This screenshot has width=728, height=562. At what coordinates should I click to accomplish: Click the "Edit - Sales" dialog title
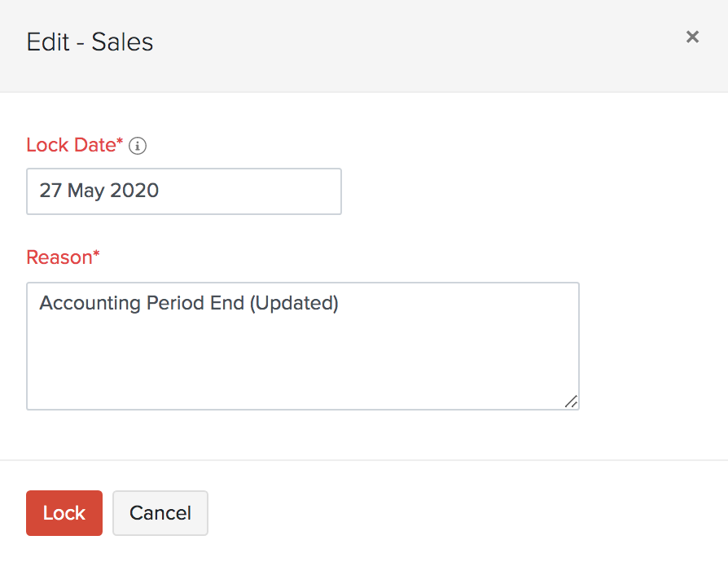[x=90, y=42]
